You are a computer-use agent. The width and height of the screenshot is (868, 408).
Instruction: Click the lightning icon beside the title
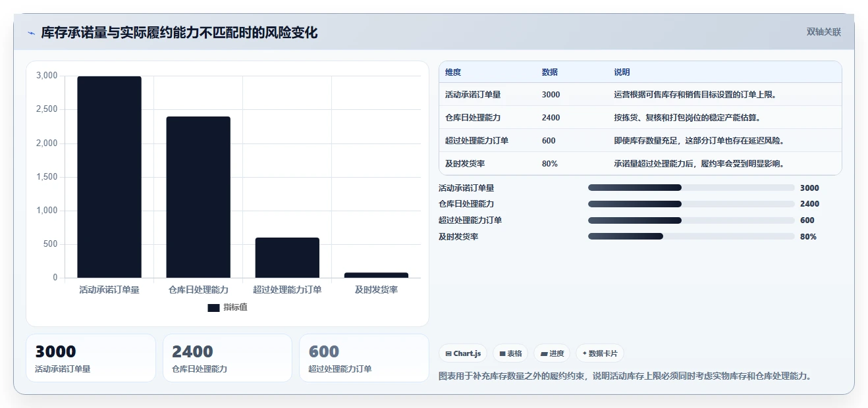(x=31, y=33)
